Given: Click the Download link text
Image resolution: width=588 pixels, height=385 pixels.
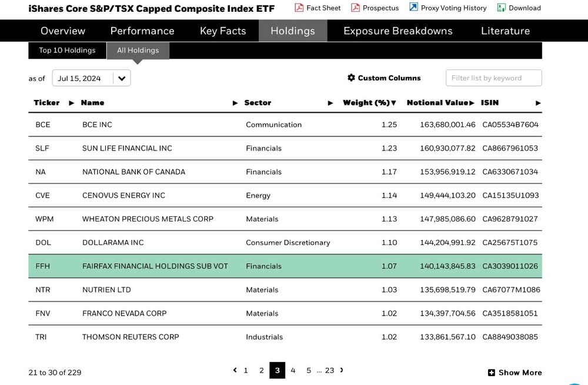Looking at the screenshot, I should (x=524, y=8).
